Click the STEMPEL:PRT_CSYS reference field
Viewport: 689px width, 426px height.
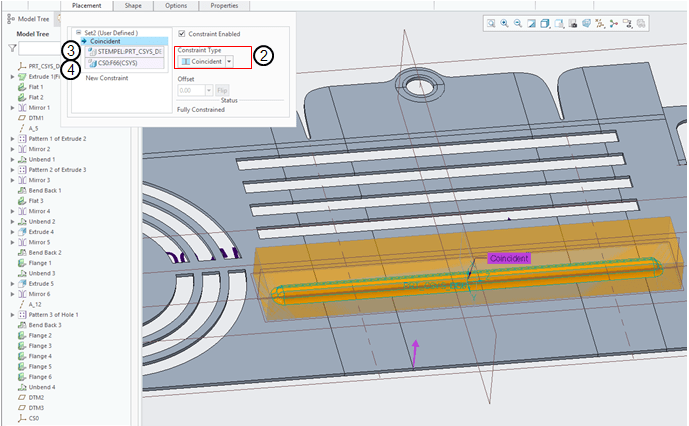(128, 50)
